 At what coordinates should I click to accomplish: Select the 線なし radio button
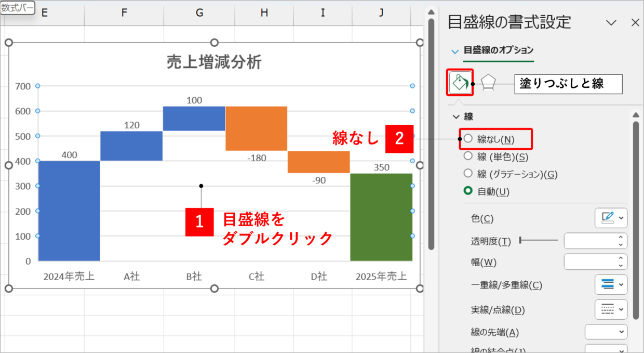coord(468,139)
